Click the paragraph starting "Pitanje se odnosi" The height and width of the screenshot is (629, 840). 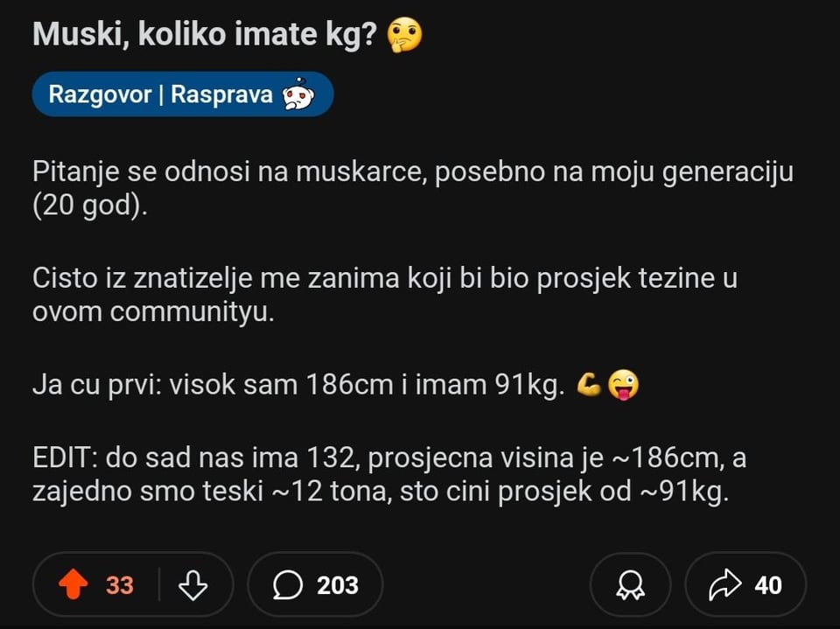pos(412,171)
